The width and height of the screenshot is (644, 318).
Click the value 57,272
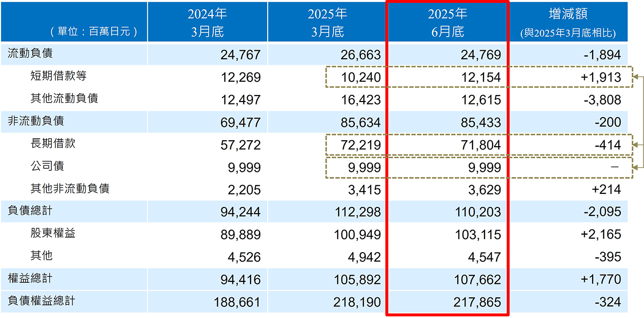click(240, 145)
